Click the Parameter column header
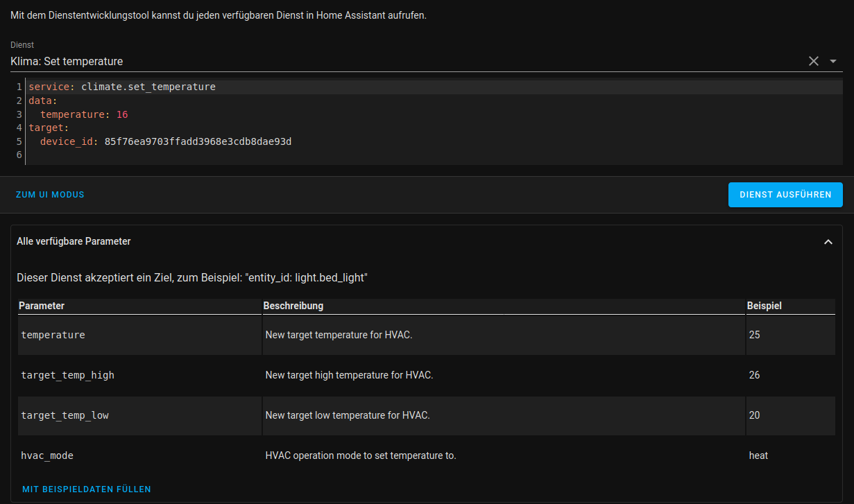Viewport: 854px width, 504px height. 42,305
